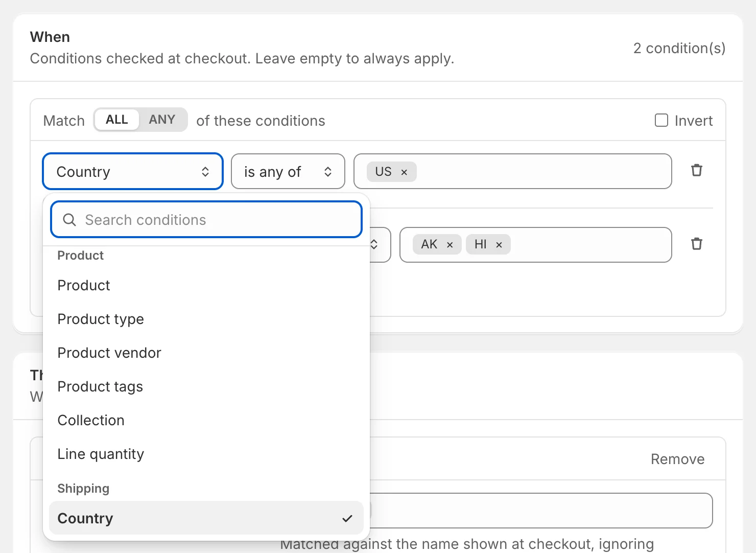
Task: Click the 'Product' group header in list
Action: tap(81, 255)
